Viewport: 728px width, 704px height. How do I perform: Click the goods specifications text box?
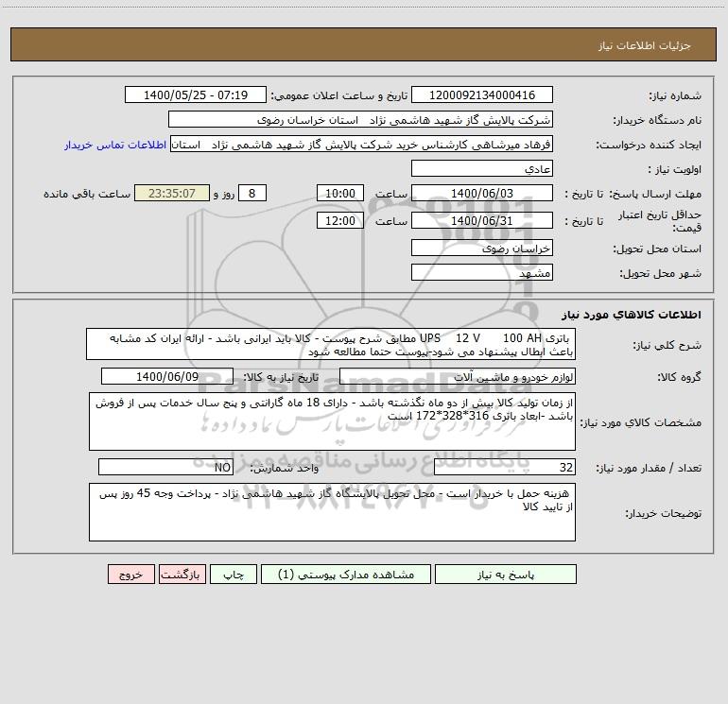coord(332,421)
